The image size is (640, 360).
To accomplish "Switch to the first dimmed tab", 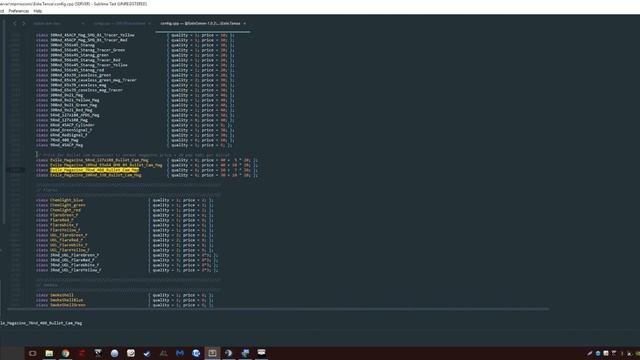I will (47, 24).
